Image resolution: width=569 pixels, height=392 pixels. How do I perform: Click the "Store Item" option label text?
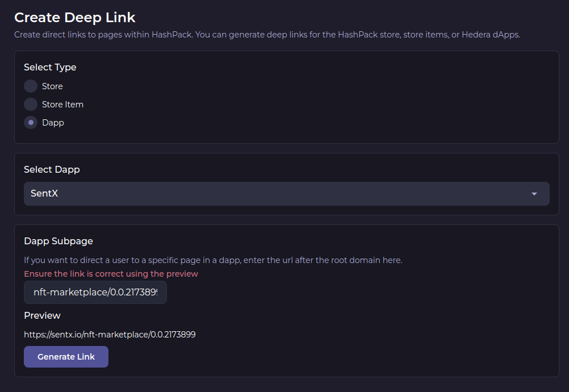pyautogui.click(x=62, y=105)
